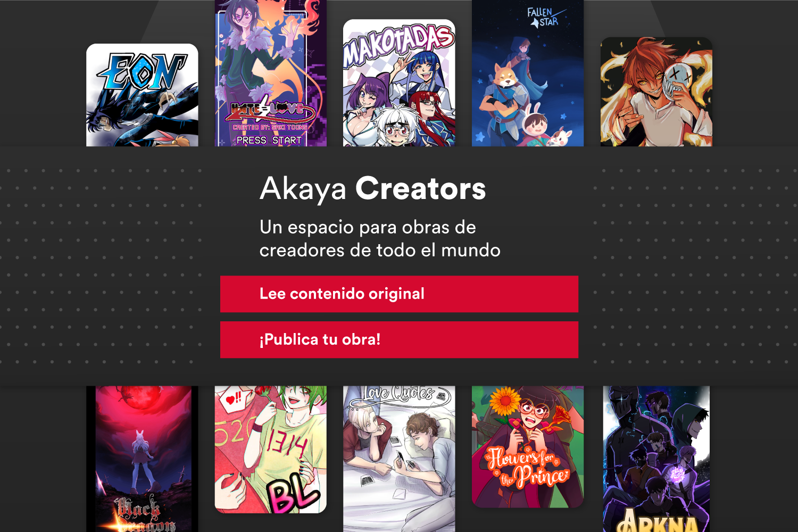Select the Makotadas comic cover
The width and height of the screenshot is (798, 532).
point(399,83)
